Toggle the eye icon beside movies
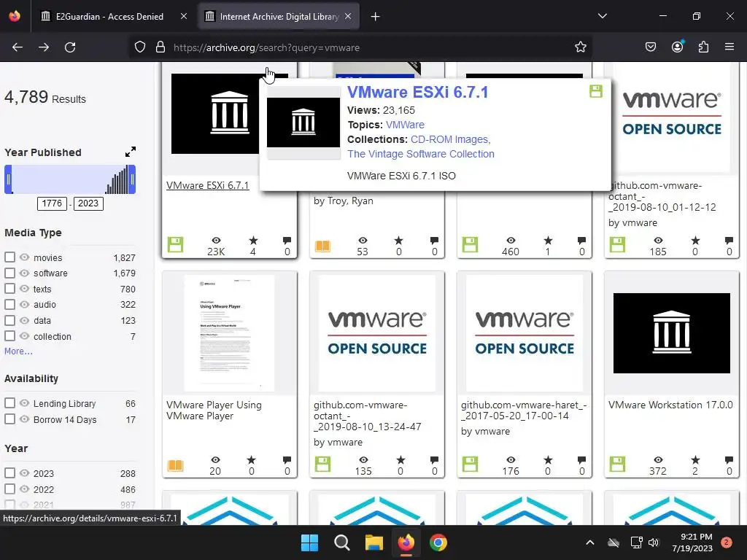Screen dimensions: 747x560 click(24, 257)
